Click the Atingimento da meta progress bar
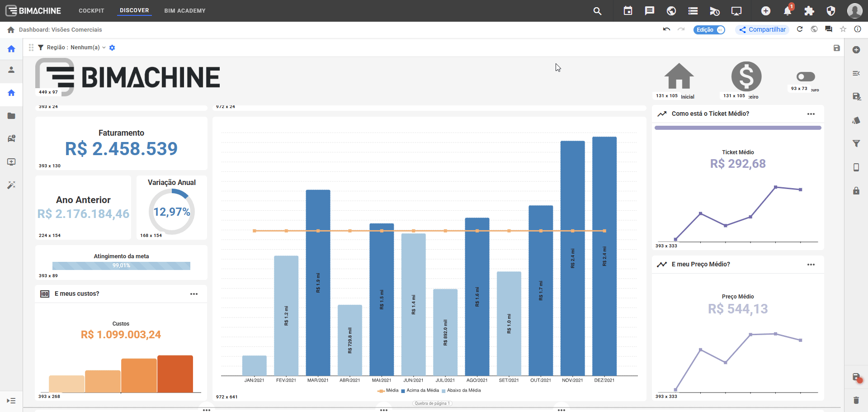Screen dimensions: 868x412 [121, 266]
